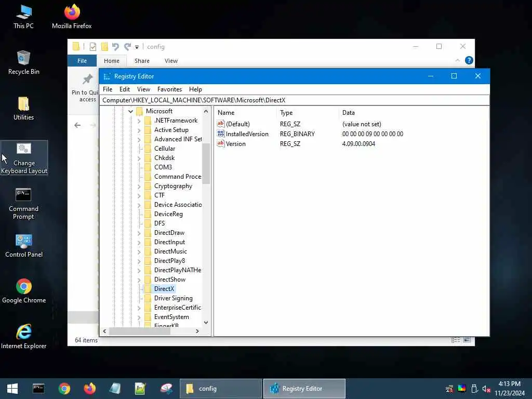The height and width of the screenshot is (399, 532).
Task: Open Registry Editor View menu
Action: [x=143, y=89]
